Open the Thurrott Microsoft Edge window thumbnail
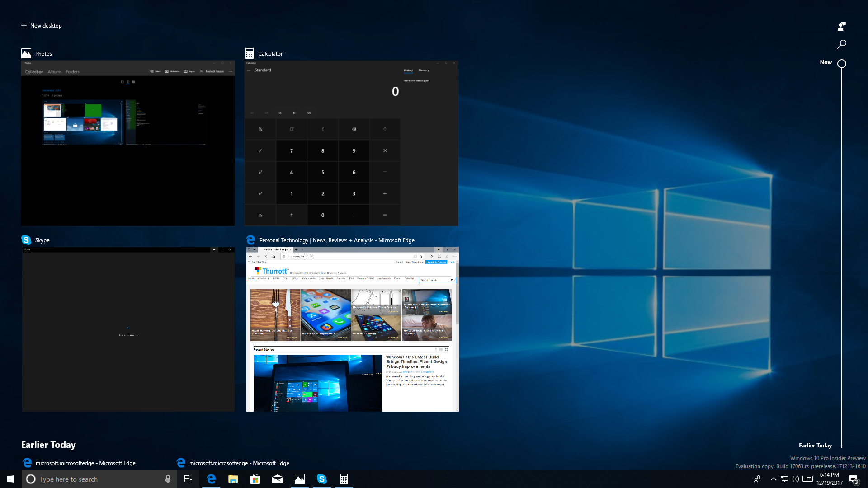868x488 pixels. pyautogui.click(x=352, y=329)
